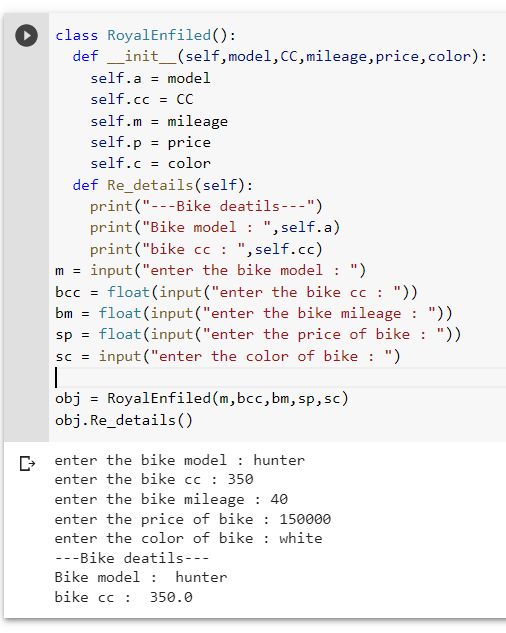Click the obj.Re_details() call line

[124, 420]
